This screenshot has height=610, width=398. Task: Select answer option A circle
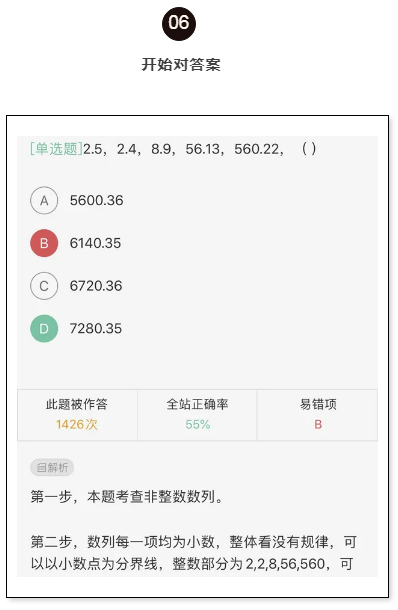pyautogui.click(x=44, y=200)
